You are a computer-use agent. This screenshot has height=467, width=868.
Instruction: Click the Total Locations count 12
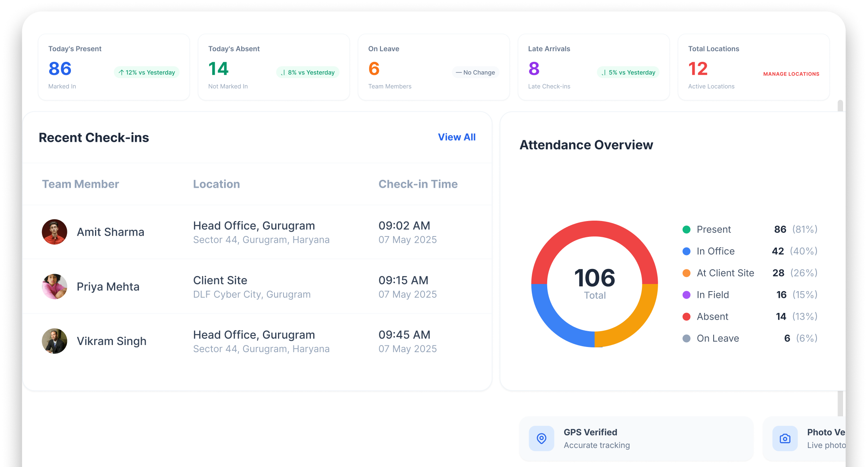[x=698, y=69]
